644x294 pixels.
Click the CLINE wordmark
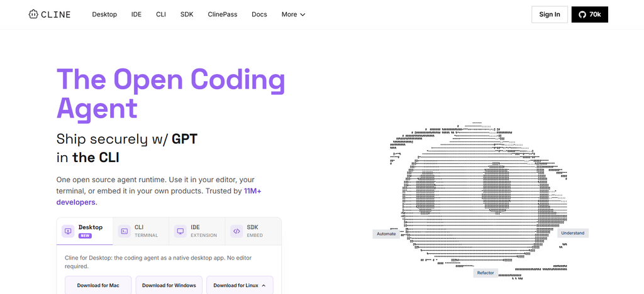(x=56, y=14)
